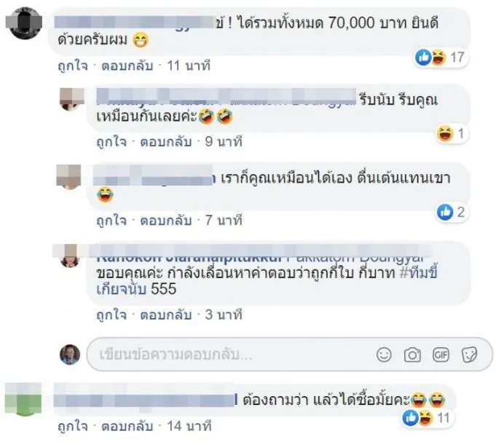Open your profile photo beside the reply box
The image size is (504, 442).
70,355
